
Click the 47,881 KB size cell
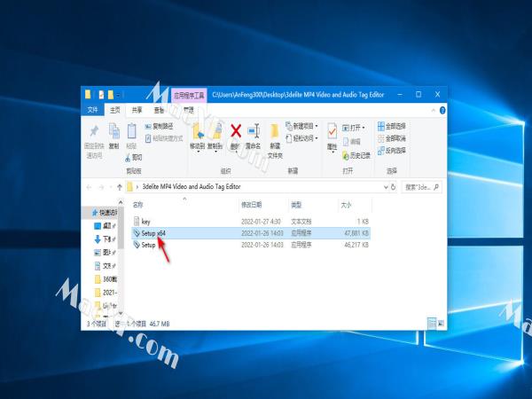click(356, 233)
